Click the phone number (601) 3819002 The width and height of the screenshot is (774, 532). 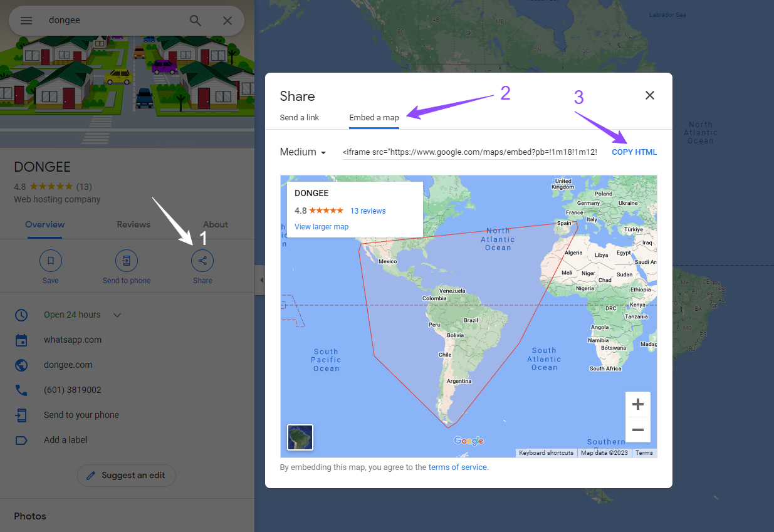coord(73,390)
